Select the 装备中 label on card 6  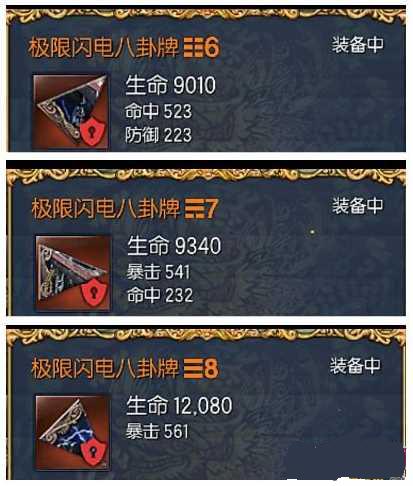pos(357,45)
